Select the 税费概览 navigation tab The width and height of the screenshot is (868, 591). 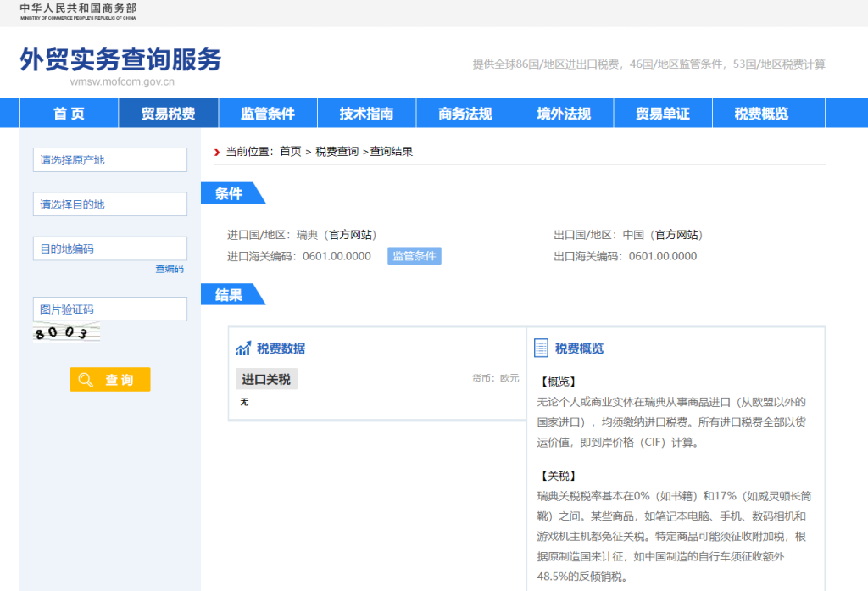[762, 113]
